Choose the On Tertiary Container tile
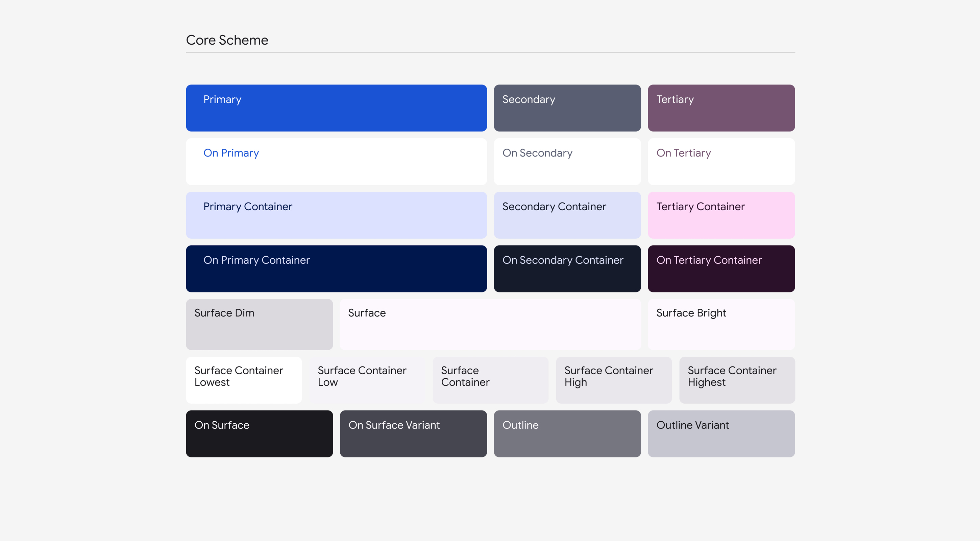 [x=721, y=268]
